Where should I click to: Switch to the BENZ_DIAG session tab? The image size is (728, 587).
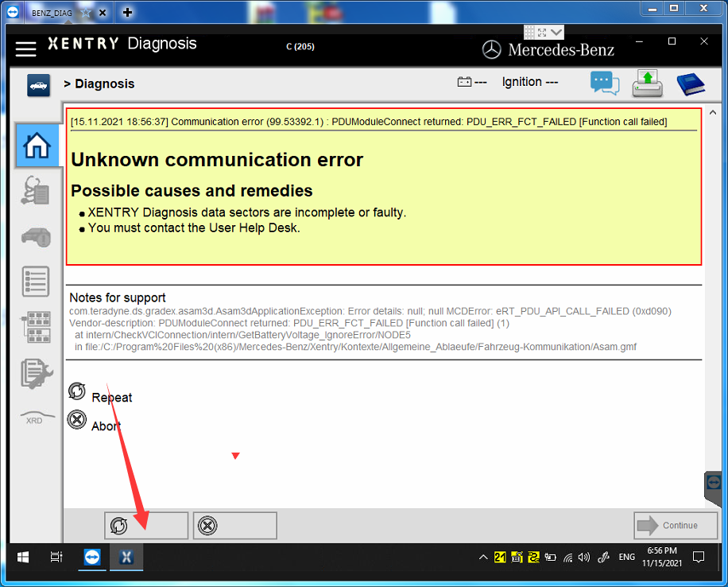tap(52, 13)
